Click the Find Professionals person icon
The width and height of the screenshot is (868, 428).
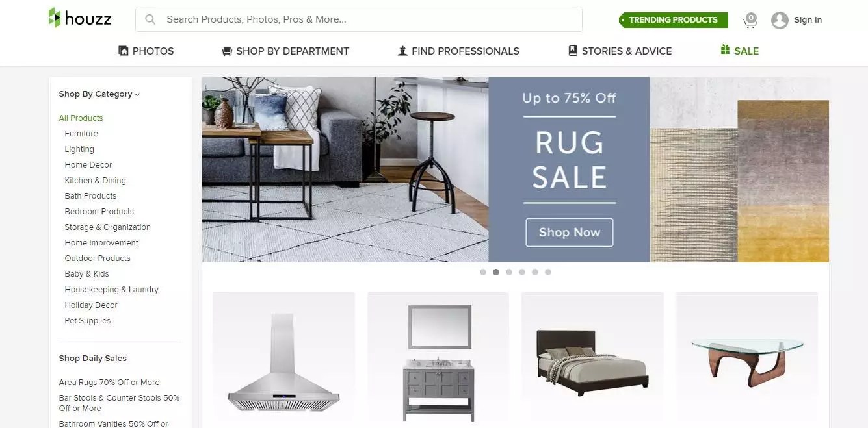pos(402,51)
